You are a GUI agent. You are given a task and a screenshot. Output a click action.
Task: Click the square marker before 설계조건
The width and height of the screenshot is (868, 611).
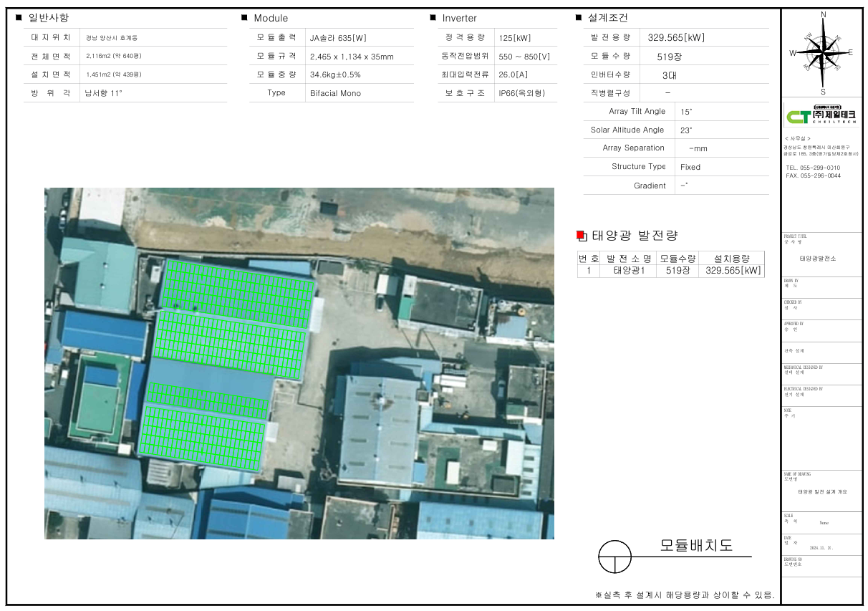(x=579, y=18)
